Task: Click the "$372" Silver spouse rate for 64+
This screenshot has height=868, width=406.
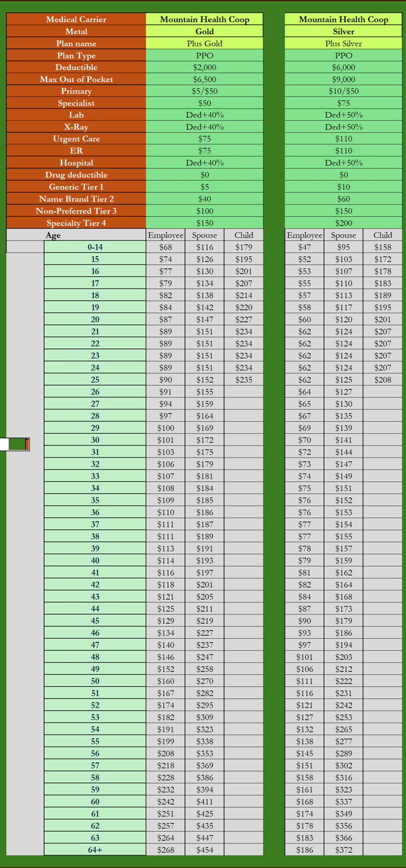Action: (344, 850)
